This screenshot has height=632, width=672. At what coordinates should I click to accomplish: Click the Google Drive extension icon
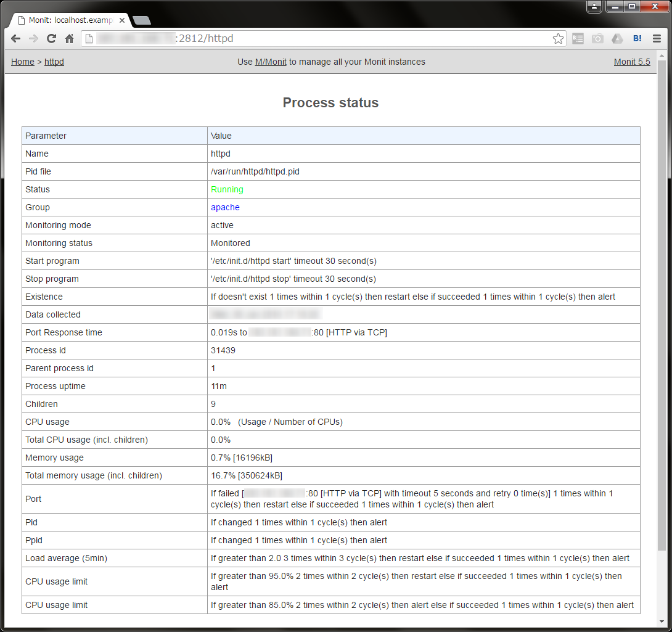point(617,39)
